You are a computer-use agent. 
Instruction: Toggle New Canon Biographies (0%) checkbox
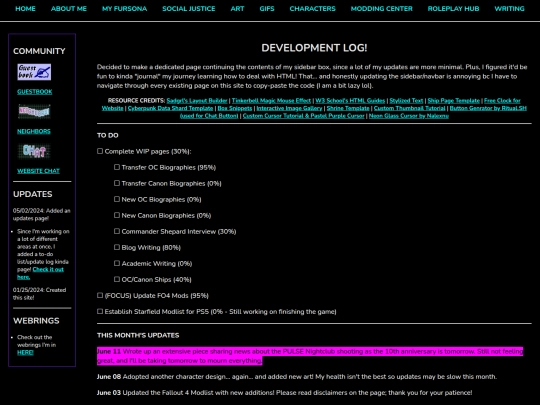117,215
